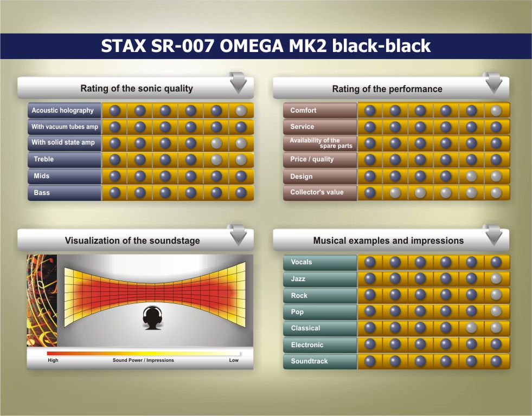Image resolution: width=532 pixels, height=416 pixels.
Task: Click the second grey dot in Collector's value row
Action: 395,192
